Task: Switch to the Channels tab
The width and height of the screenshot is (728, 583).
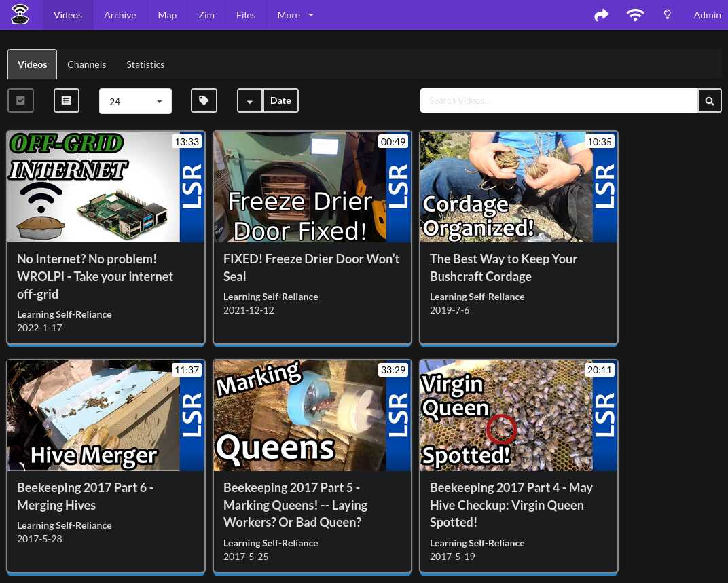Action: pos(86,64)
